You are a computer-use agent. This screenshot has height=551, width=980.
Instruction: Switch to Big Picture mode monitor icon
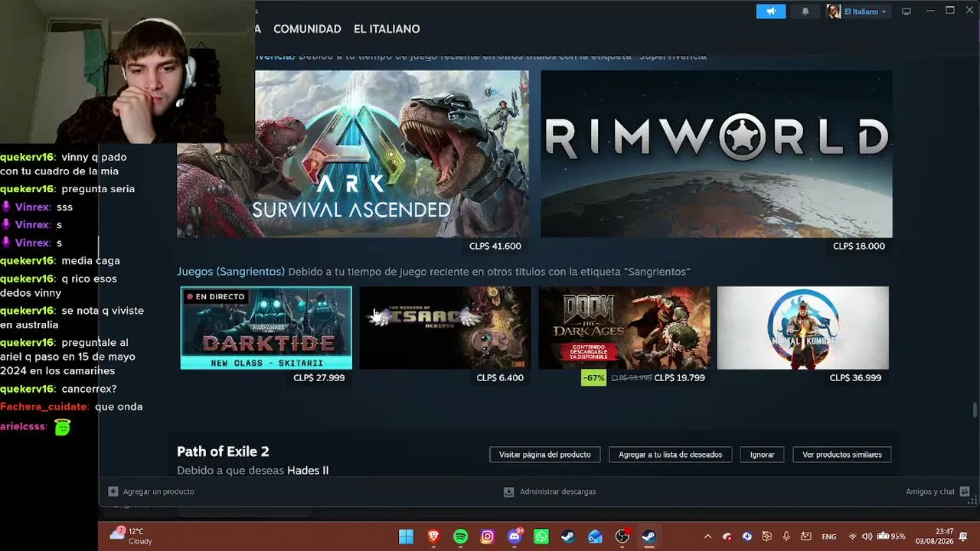pyautogui.click(x=906, y=11)
